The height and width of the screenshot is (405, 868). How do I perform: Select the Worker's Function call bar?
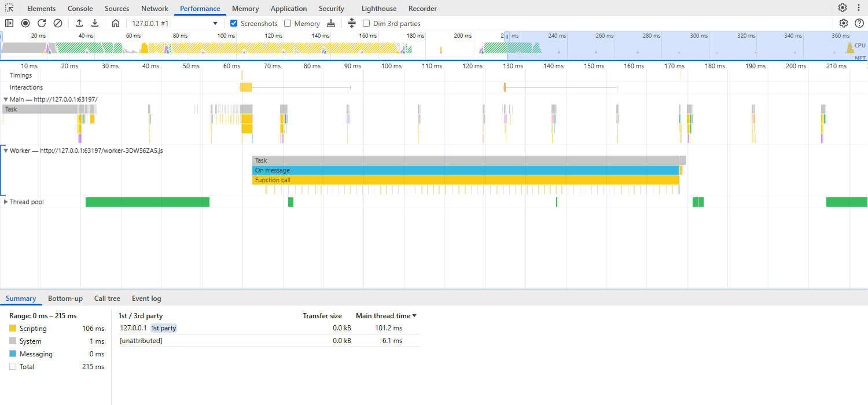[465, 180]
